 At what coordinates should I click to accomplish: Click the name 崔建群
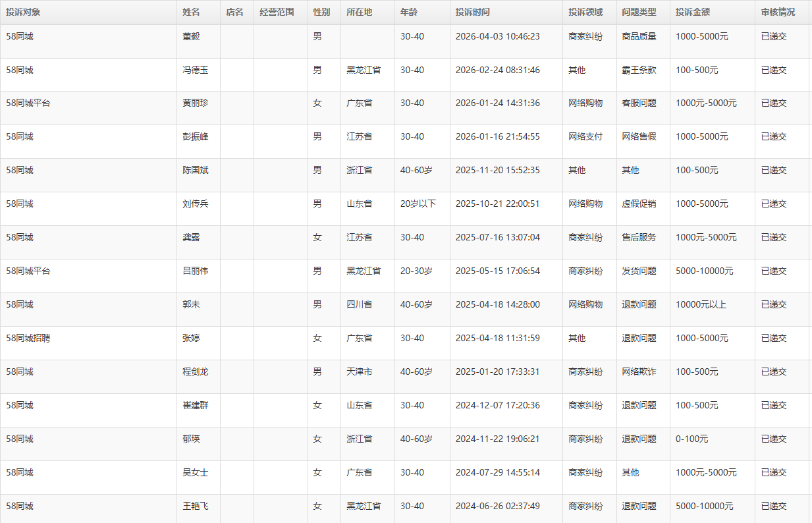pyautogui.click(x=196, y=405)
